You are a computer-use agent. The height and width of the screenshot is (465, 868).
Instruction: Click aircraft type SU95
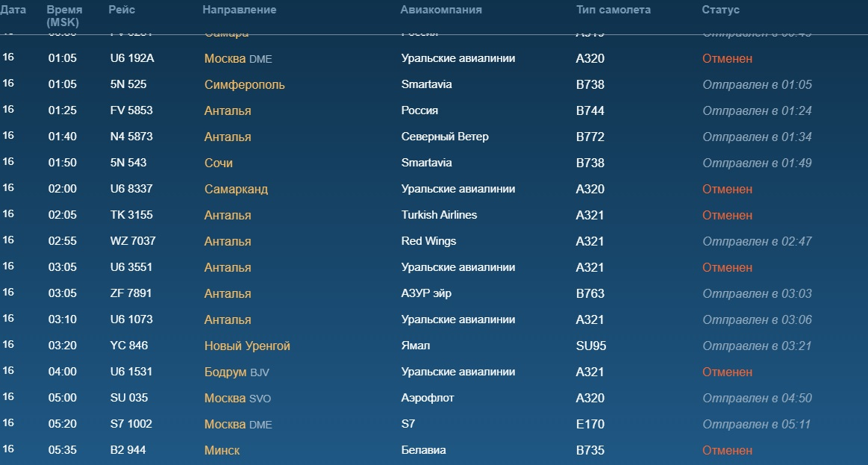click(591, 346)
